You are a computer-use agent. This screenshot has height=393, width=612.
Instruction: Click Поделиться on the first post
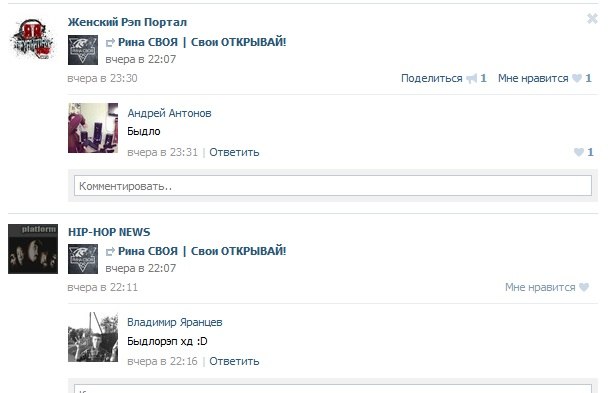point(432,78)
